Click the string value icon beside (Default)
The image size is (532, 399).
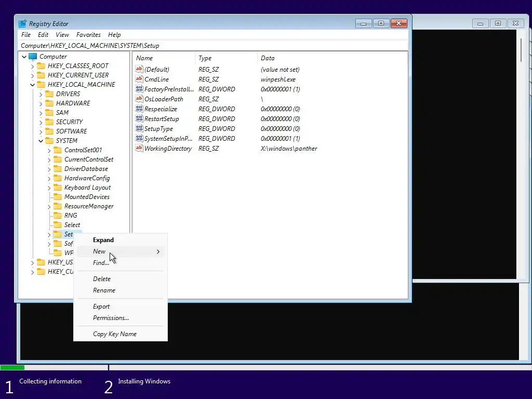[139, 69]
